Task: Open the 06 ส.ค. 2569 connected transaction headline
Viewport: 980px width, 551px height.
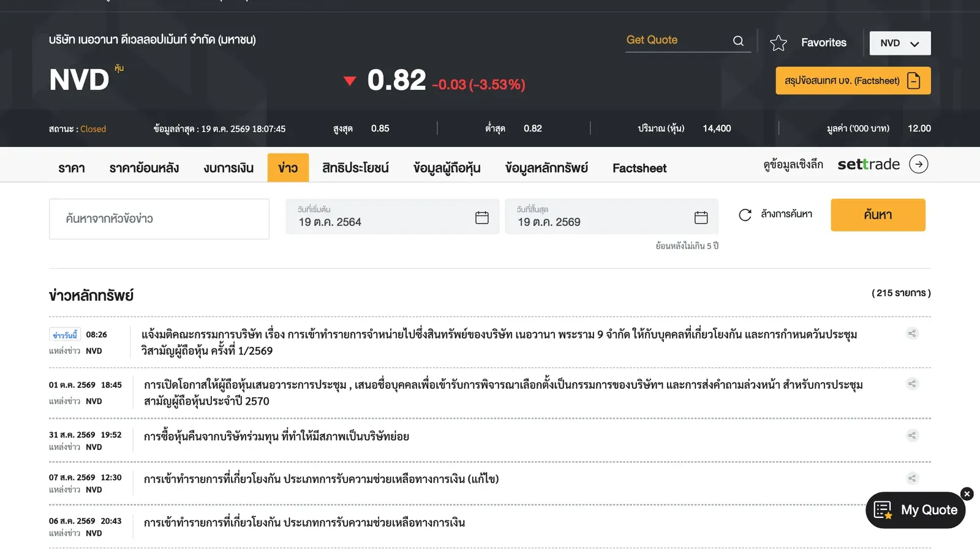Action: coord(304,522)
